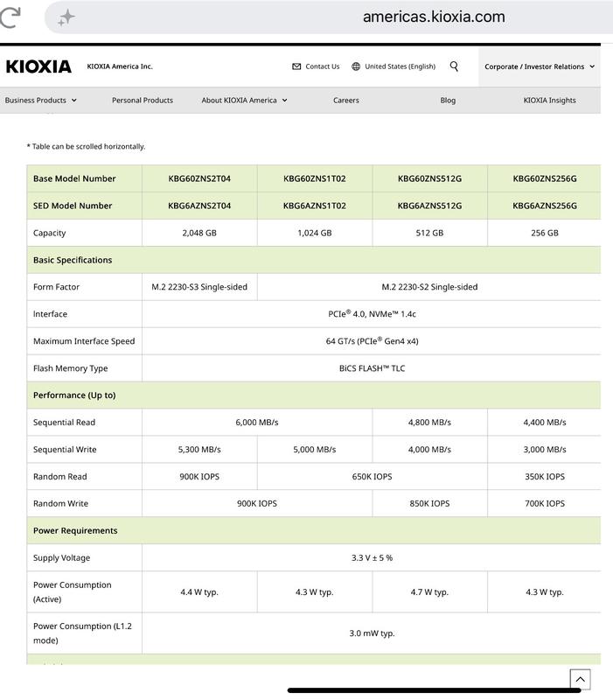Viewport: 613px width, 700px height.
Task: Click 'Table can be scrolled horizontally' note
Action: (86, 146)
